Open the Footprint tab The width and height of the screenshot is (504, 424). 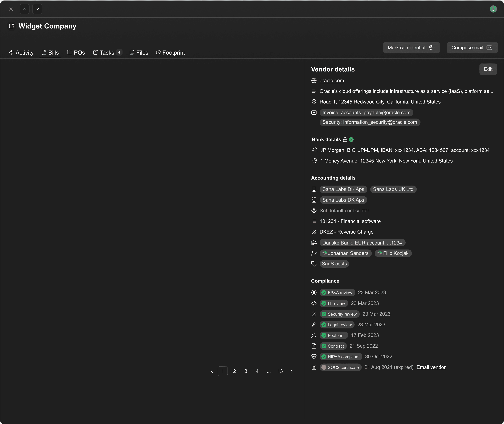click(x=170, y=53)
